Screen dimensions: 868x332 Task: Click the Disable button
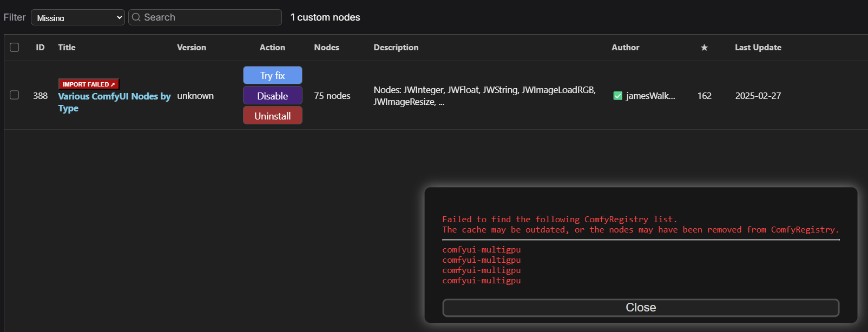(x=273, y=96)
